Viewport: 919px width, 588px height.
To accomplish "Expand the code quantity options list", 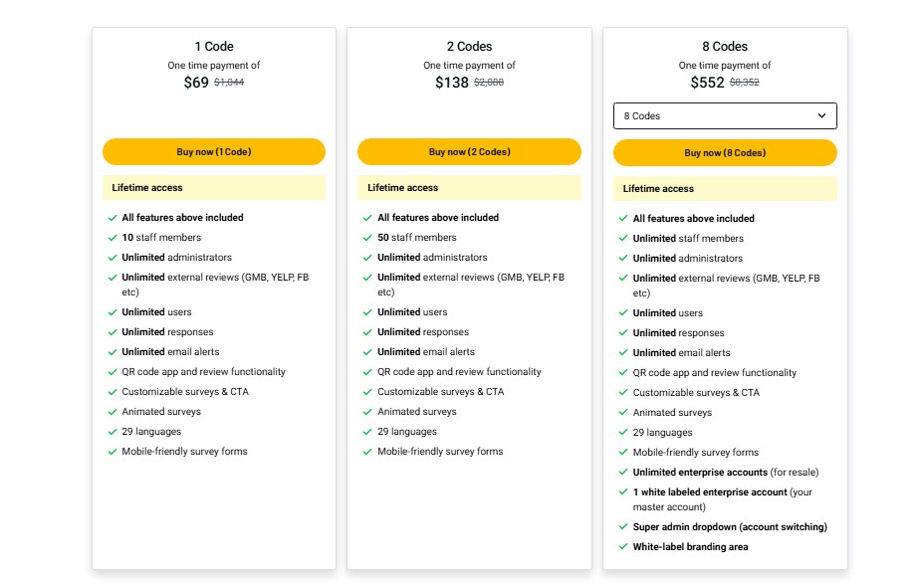I will pos(725,115).
